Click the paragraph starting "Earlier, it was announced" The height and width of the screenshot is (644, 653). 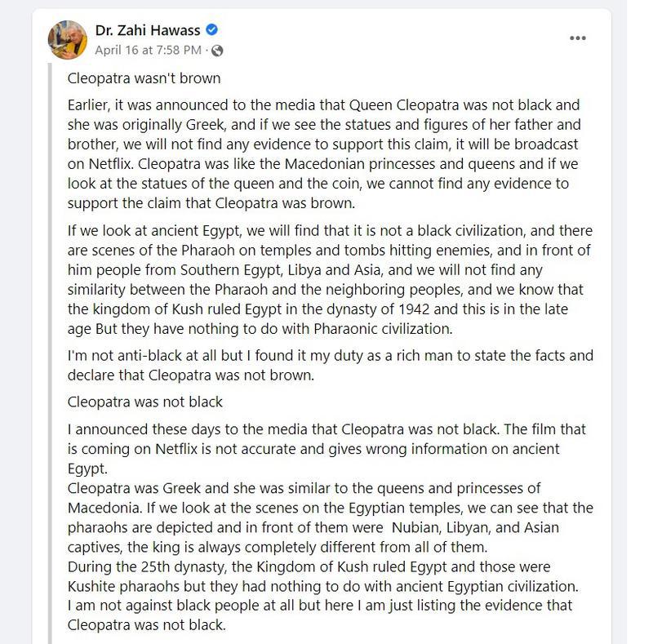click(324, 153)
